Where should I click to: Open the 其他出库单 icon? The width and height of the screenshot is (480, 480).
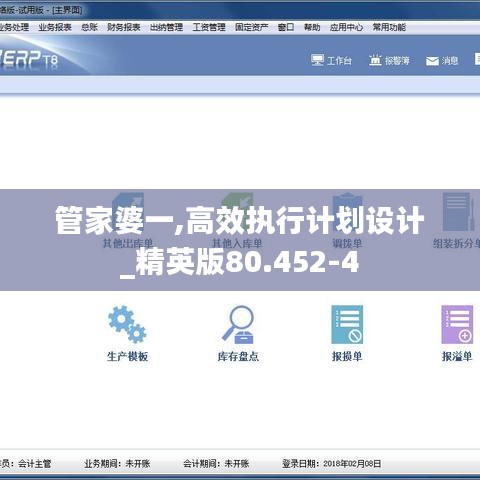click(x=128, y=212)
